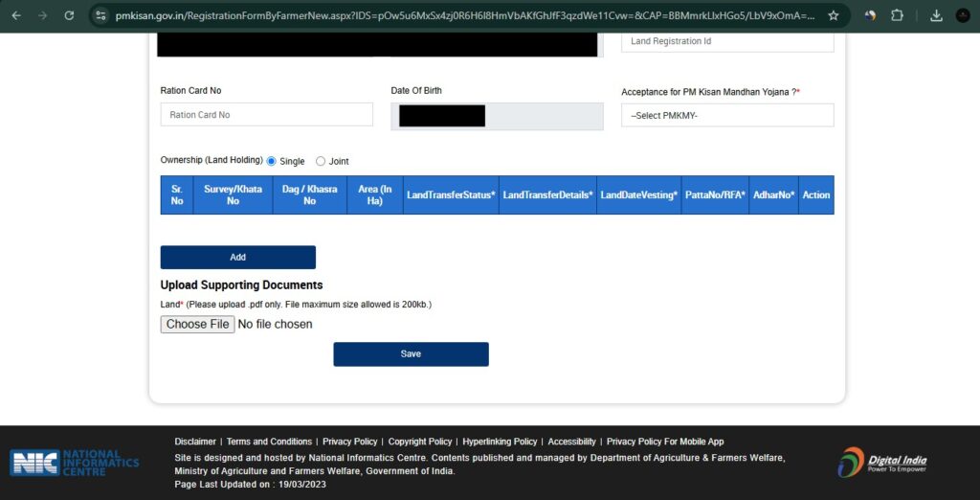Click the Digital India logo

tap(882, 463)
